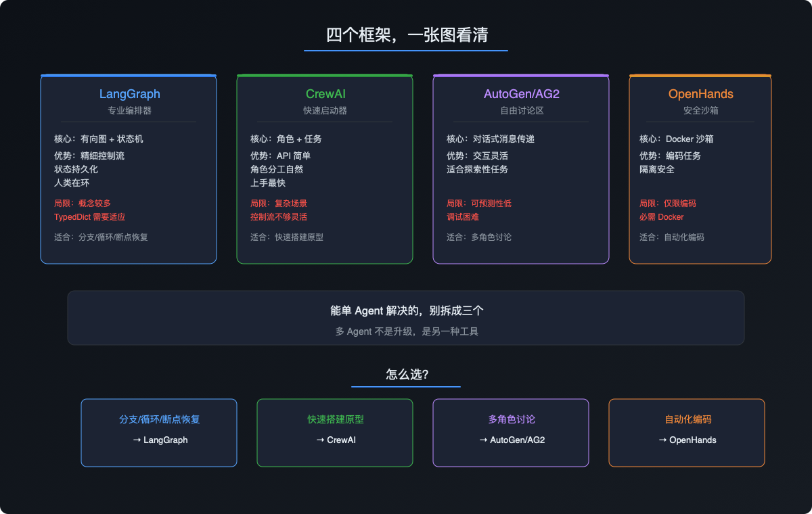Select the LangGraph card heading
Image resolution: width=812 pixels, height=514 pixels.
coord(130,94)
